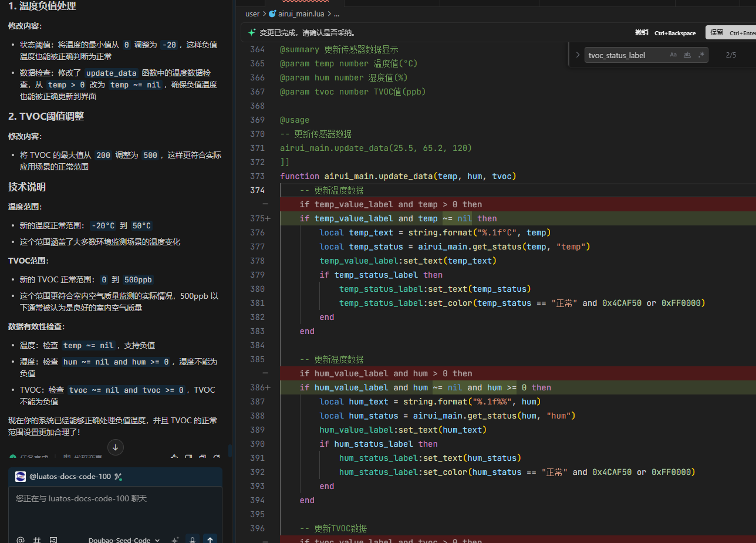Click the sparkle prompt-enhance icon in chat input
This screenshot has height=543, width=756.
coord(174,540)
